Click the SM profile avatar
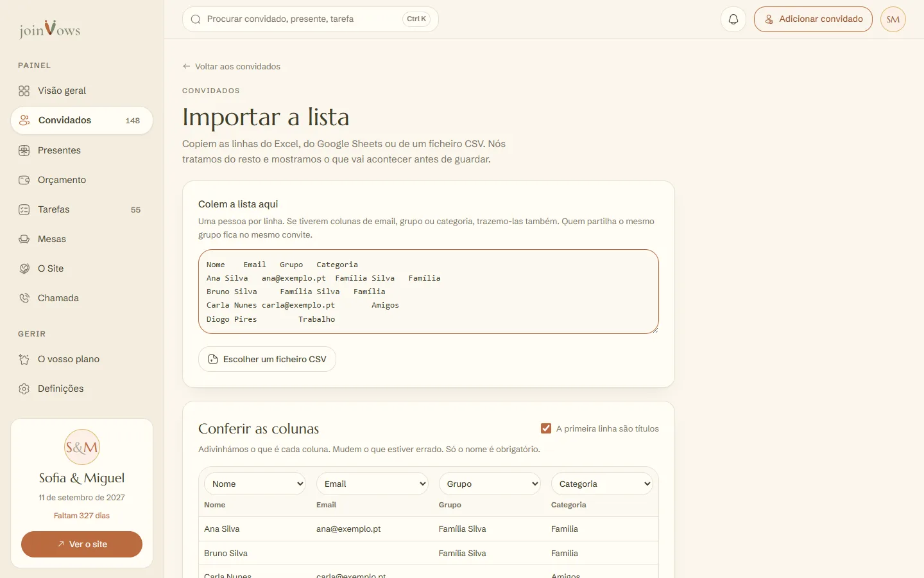Image resolution: width=924 pixels, height=578 pixels. point(893,19)
